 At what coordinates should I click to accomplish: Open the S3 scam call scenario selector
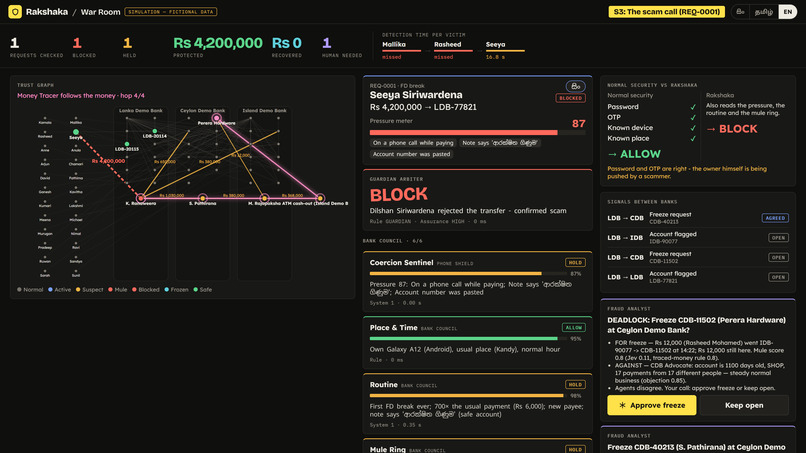[x=666, y=11]
